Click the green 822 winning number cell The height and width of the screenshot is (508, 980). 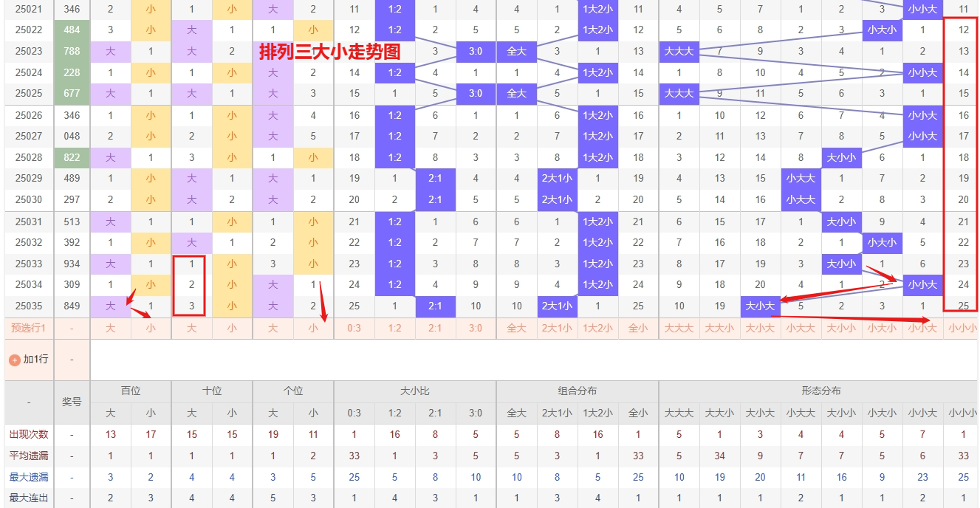(x=72, y=157)
